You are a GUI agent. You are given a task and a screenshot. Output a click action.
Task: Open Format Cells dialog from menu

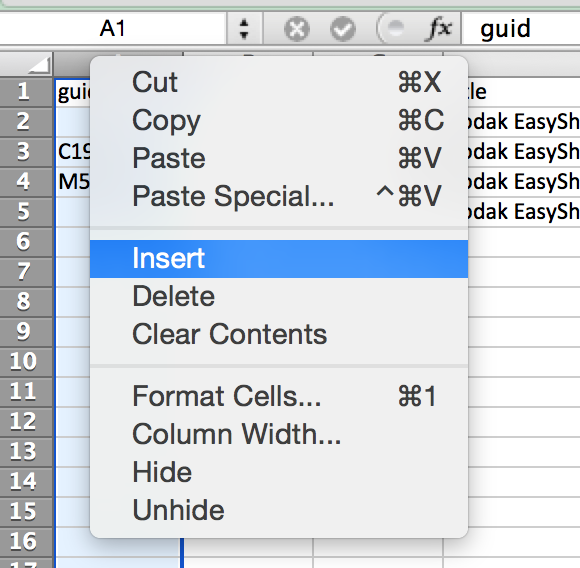point(279,396)
